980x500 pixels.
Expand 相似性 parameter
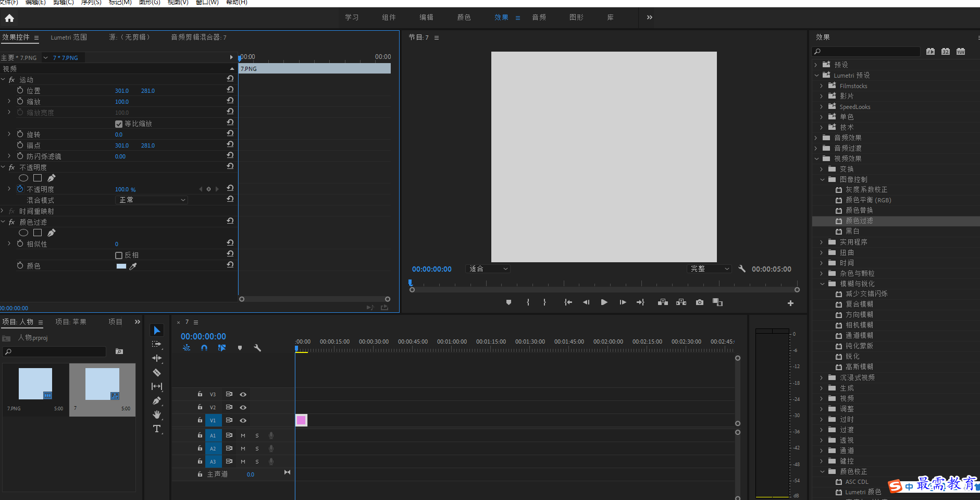click(9, 243)
